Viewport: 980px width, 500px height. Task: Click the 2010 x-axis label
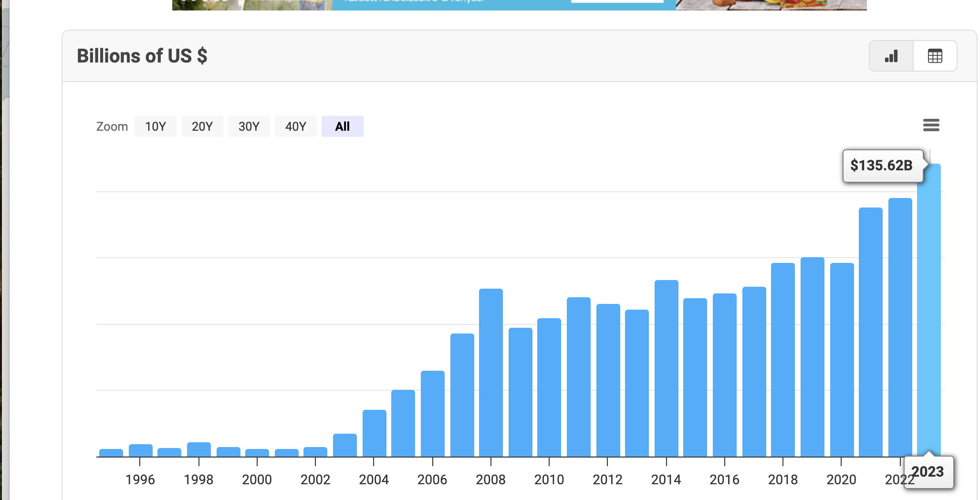[549, 479]
